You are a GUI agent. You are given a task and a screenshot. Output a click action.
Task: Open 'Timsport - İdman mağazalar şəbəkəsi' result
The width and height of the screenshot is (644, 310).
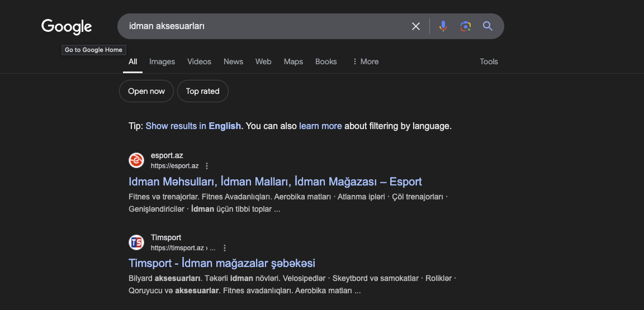222,263
